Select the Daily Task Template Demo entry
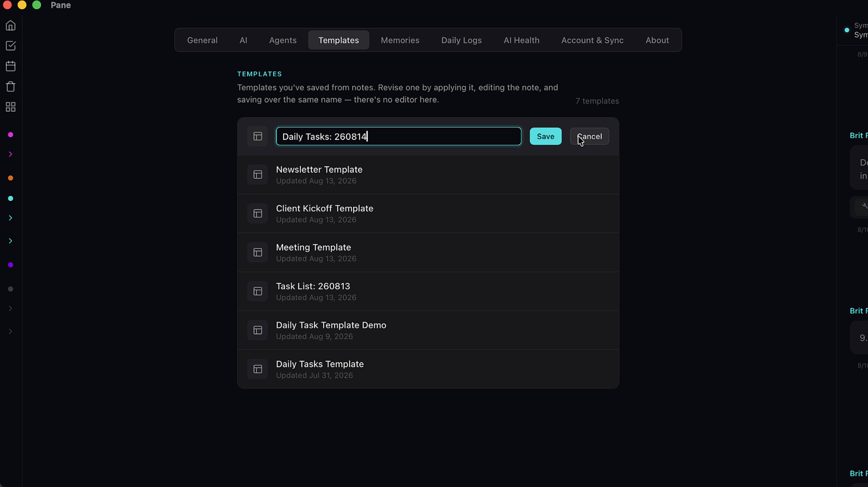868x487 pixels. 428,330
